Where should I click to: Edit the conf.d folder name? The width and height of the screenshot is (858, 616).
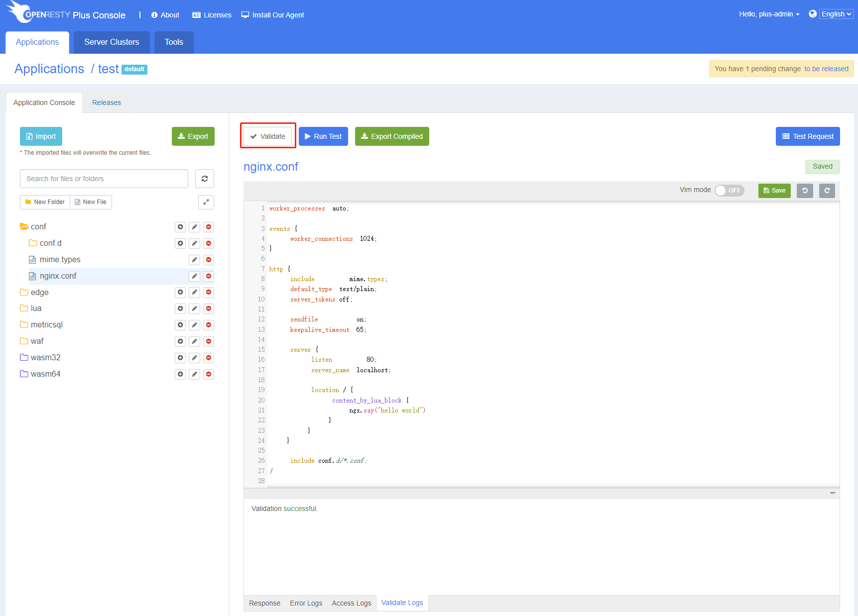195,243
